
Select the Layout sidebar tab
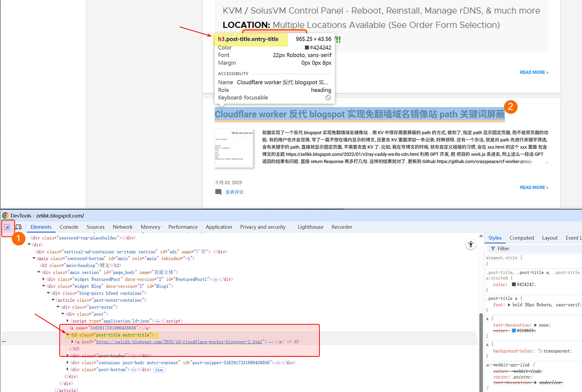[x=550, y=238]
